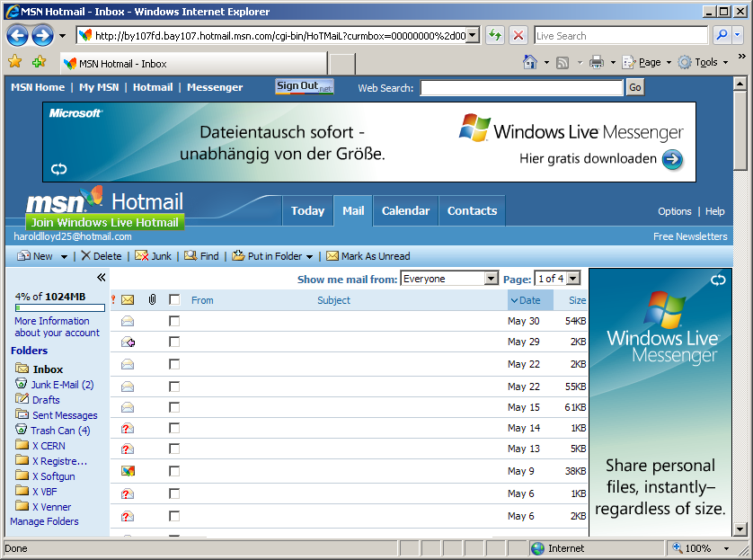Open the Show me mail from Everyone dropdown

coord(449,279)
